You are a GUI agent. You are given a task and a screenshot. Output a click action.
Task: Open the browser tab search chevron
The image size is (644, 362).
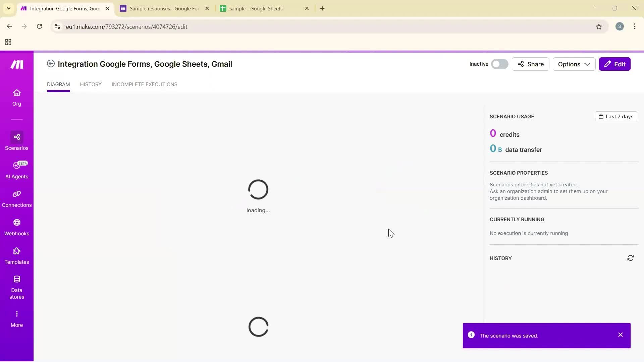[x=8, y=8]
